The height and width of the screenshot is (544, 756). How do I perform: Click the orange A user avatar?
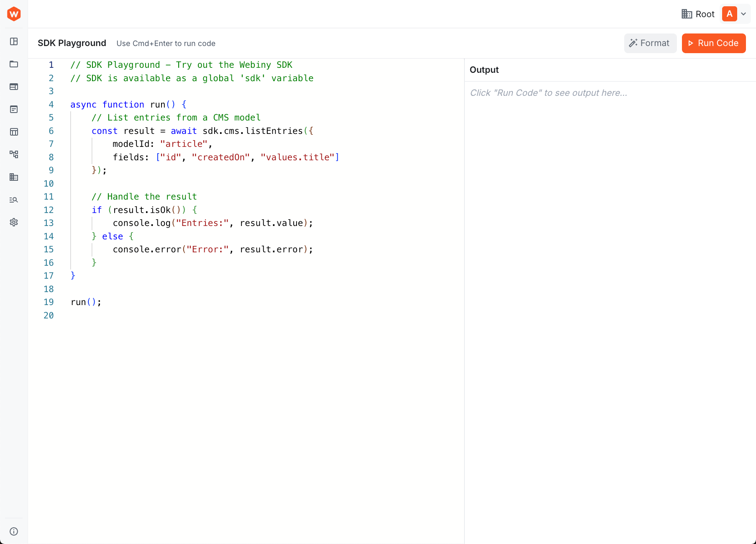pos(729,14)
